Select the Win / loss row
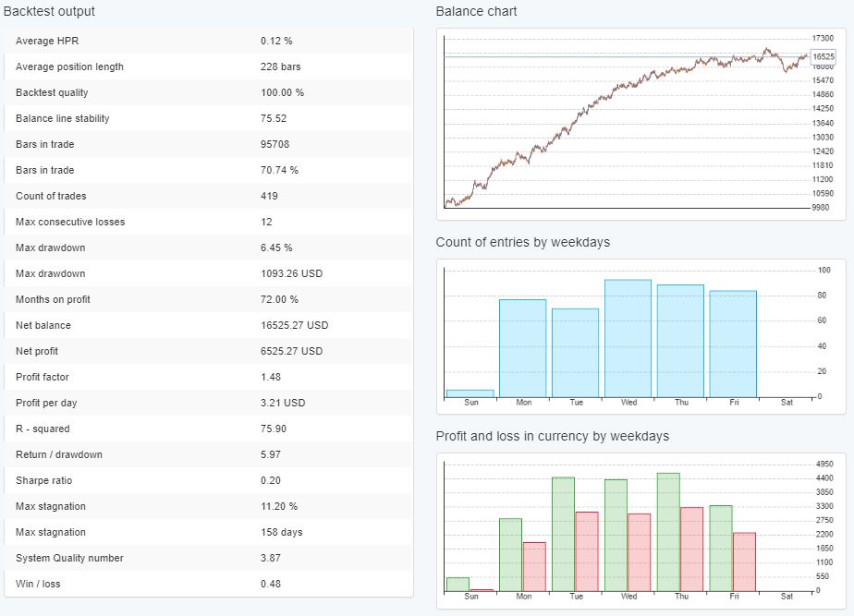Image resolution: width=854 pixels, height=616 pixels. point(209,584)
